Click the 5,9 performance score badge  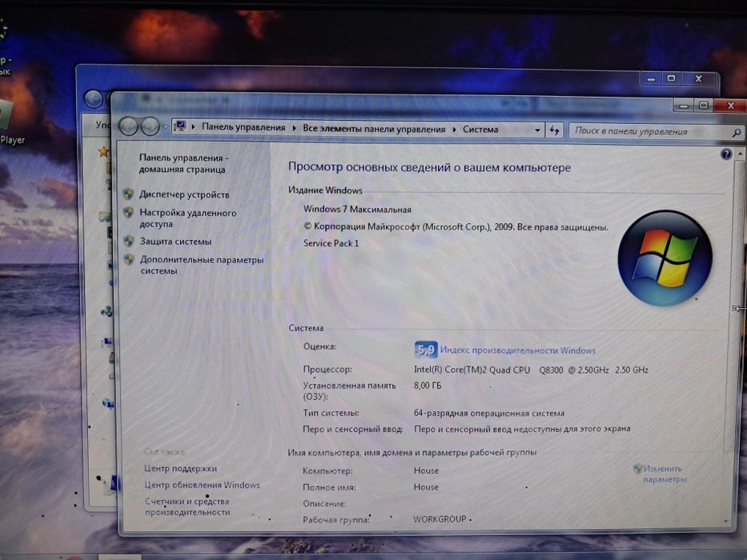click(425, 350)
